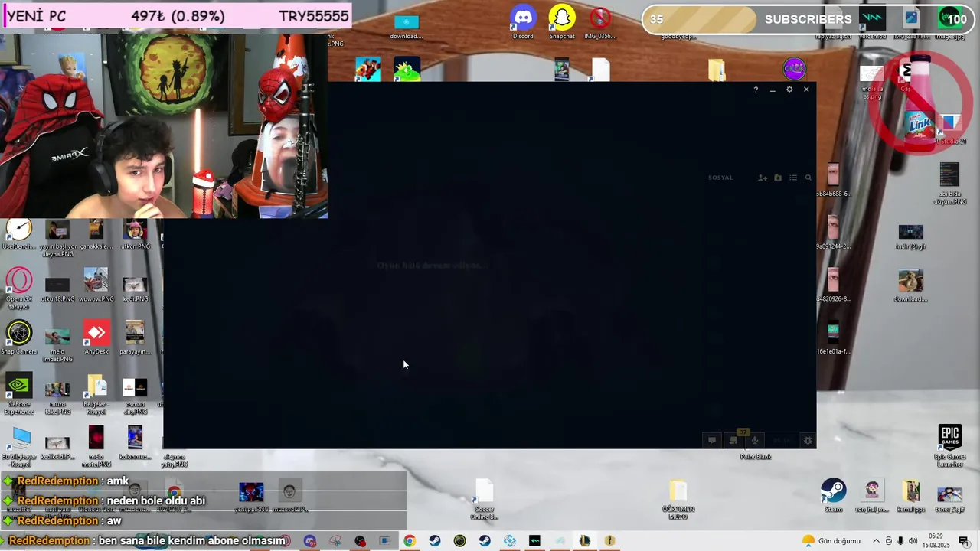980x551 pixels.
Task: Select the indir (1).gif desktop file
Action: (x=911, y=237)
